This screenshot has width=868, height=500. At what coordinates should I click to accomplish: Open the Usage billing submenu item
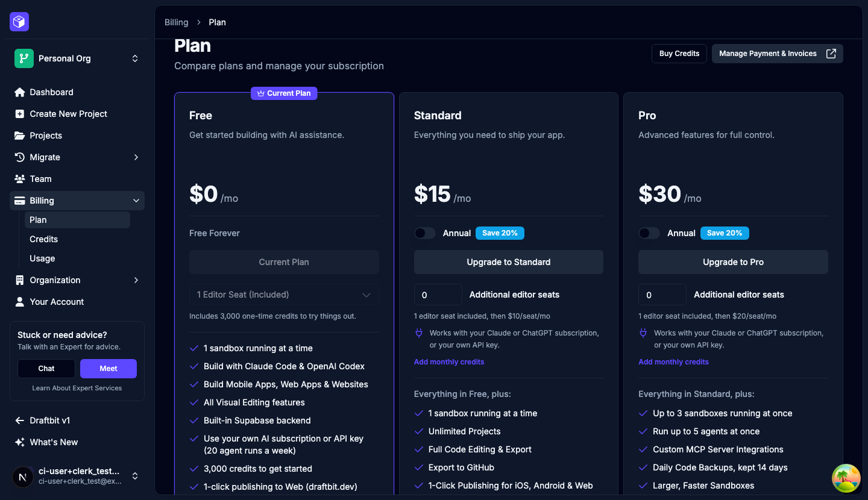pos(77,258)
